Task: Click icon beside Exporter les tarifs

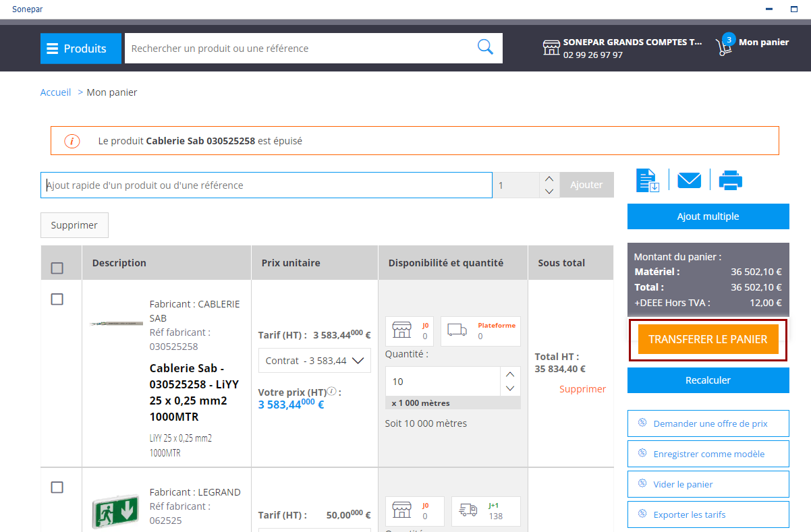Action: (x=642, y=514)
